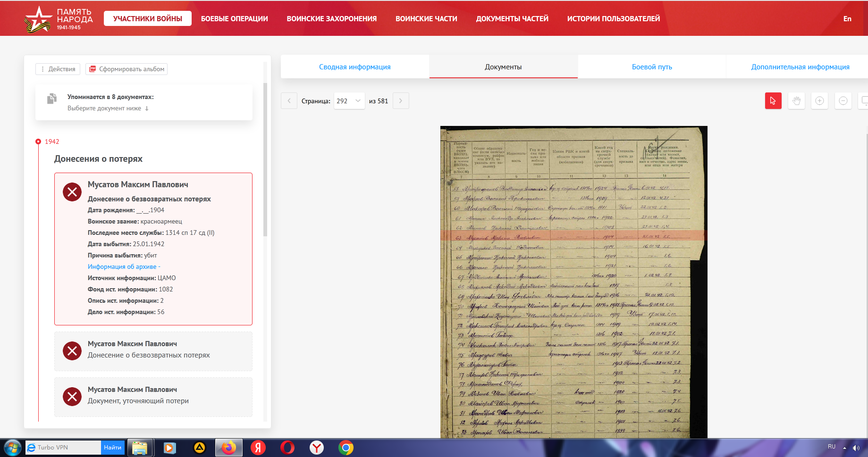The height and width of the screenshot is (457, 868).
Task: Follow the Информация об архиве link
Action: (x=122, y=267)
